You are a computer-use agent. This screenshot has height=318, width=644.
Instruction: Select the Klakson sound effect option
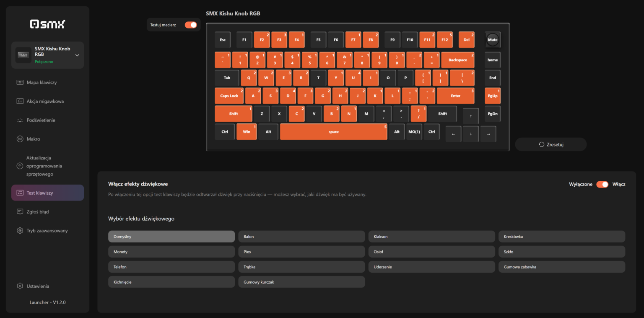[431, 236]
